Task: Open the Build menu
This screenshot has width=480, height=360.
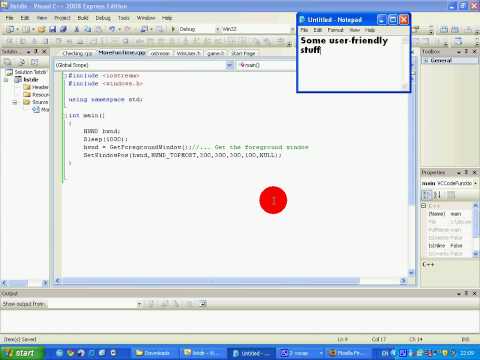Action: click(x=83, y=18)
